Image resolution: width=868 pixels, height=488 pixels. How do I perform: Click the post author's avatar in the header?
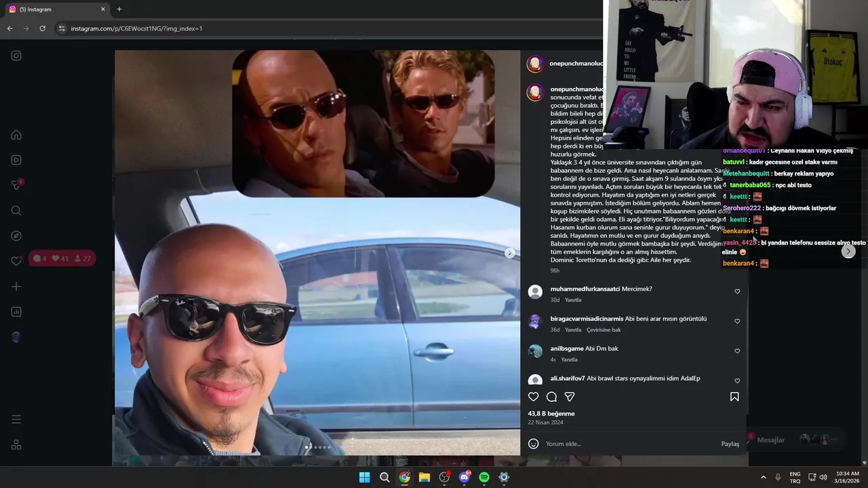click(x=536, y=64)
